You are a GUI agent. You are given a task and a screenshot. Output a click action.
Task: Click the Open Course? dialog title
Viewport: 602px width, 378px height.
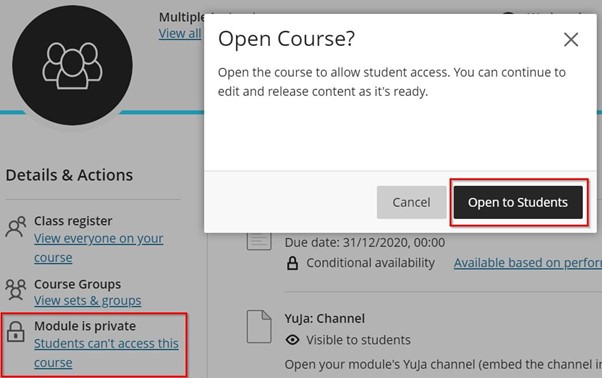coord(286,39)
